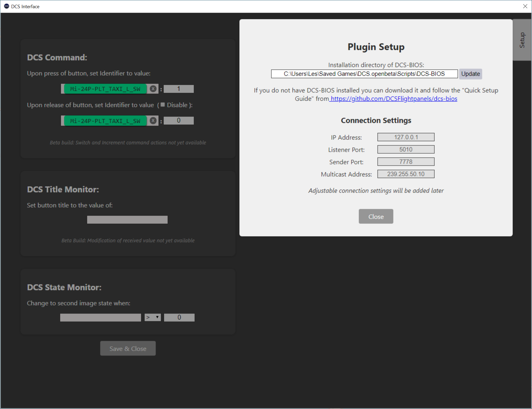This screenshot has height=409, width=532.
Task: Click the Title Monitor identifier field
Action: (127, 220)
